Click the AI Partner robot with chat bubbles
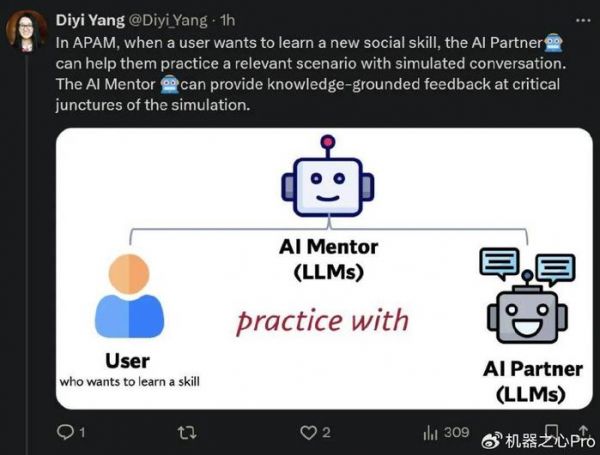600x455 pixels. point(527,296)
